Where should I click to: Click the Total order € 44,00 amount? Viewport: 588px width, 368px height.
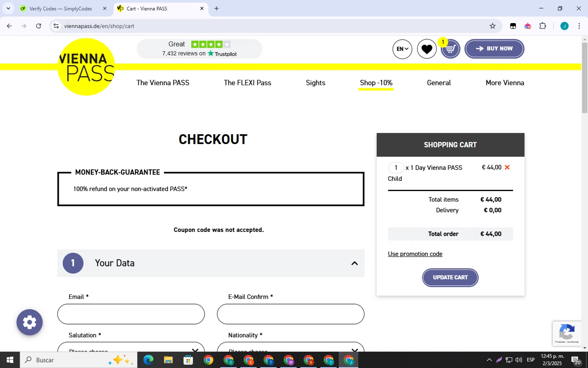tap(491, 234)
